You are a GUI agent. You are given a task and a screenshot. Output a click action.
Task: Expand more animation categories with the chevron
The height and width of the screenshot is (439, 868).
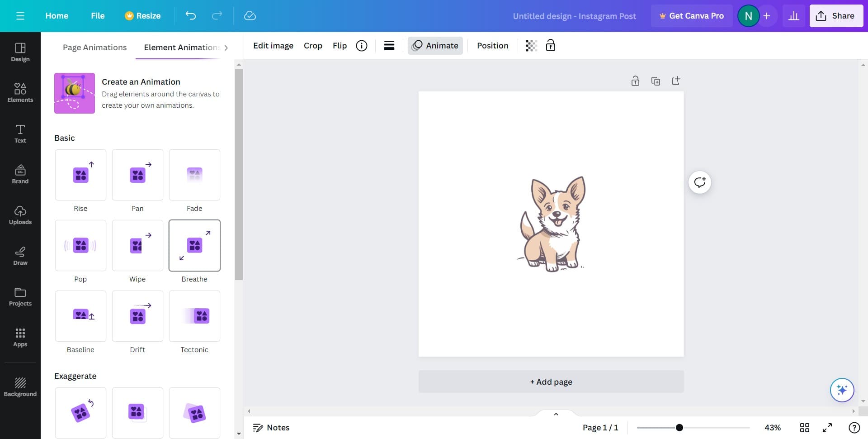coord(226,48)
